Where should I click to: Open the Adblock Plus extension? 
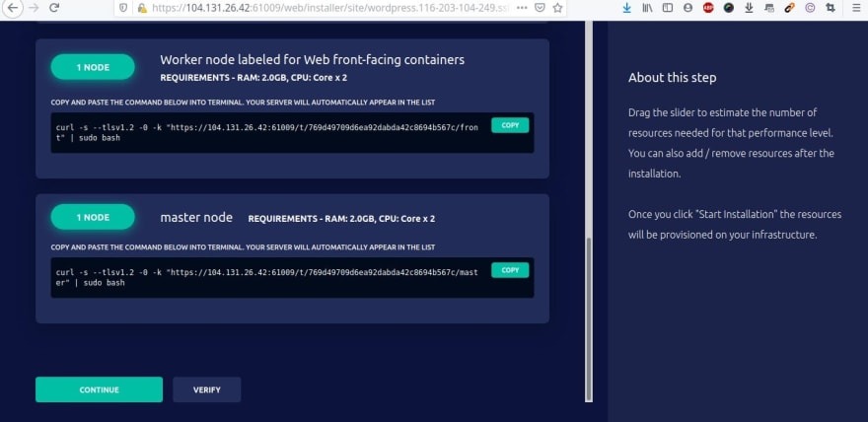pos(708,8)
